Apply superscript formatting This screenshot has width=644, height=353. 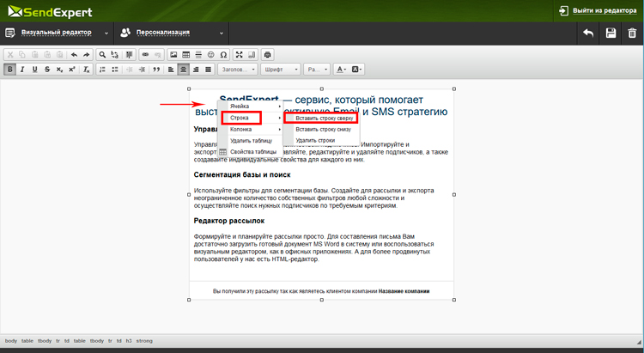coord(72,70)
